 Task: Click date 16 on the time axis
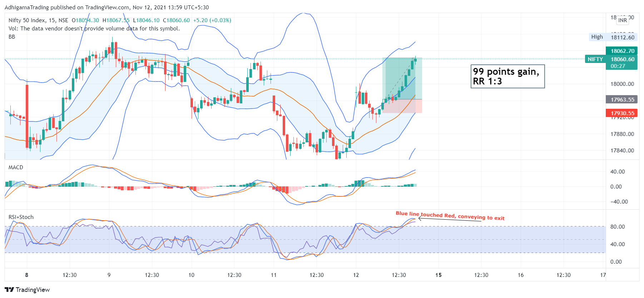(521, 275)
